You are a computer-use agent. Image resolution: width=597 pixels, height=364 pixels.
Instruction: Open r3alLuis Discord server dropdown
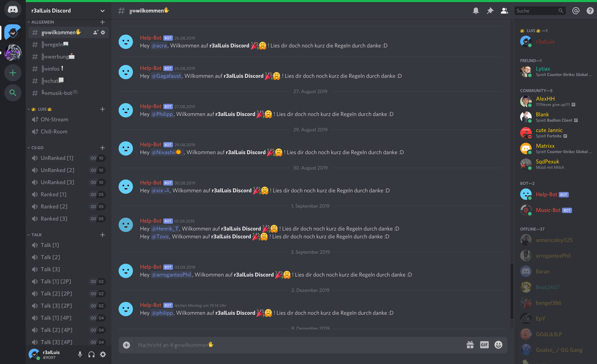point(68,11)
